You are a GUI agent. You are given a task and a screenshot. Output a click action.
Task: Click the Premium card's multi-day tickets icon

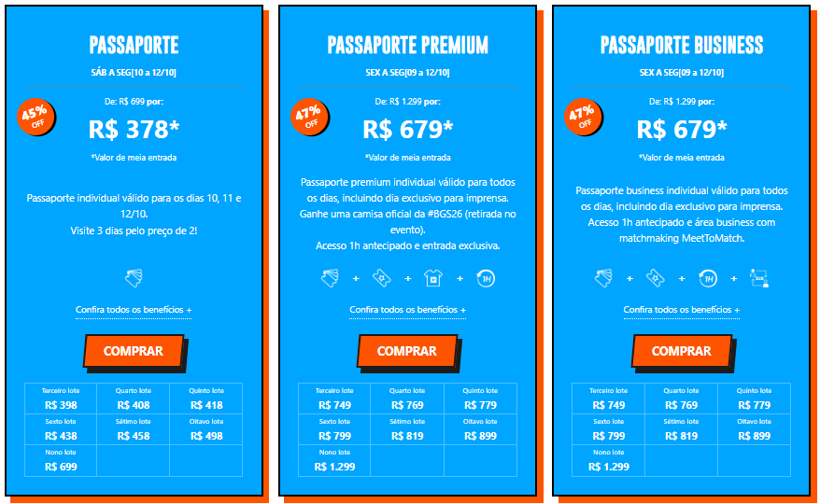tap(330, 278)
